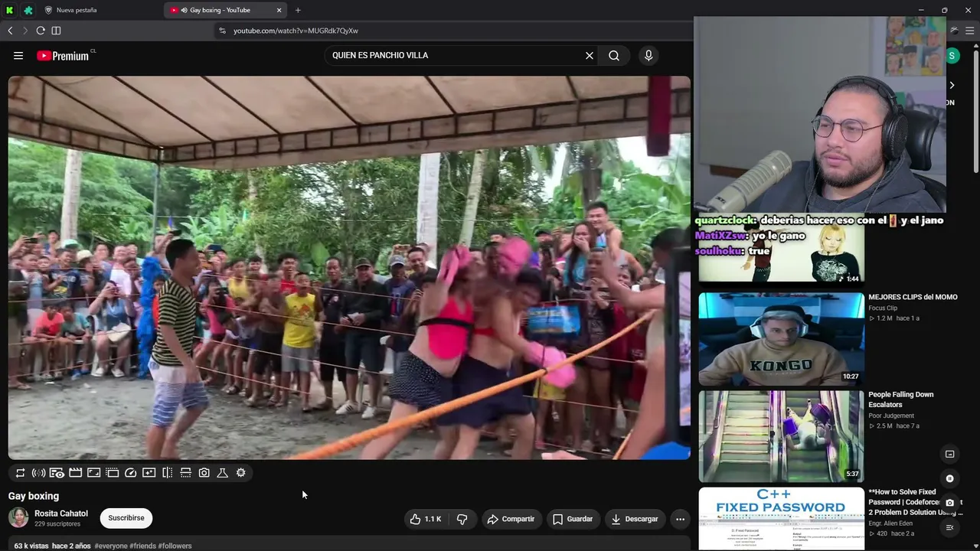980x551 pixels.
Task: Follow the #followers hashtag link
Action: click(175, 546)
